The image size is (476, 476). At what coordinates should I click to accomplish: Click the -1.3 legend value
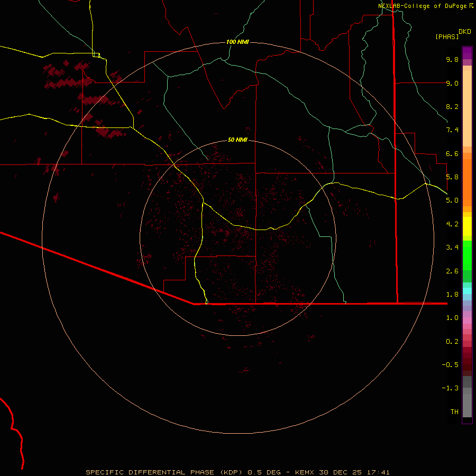click(450, 388)
